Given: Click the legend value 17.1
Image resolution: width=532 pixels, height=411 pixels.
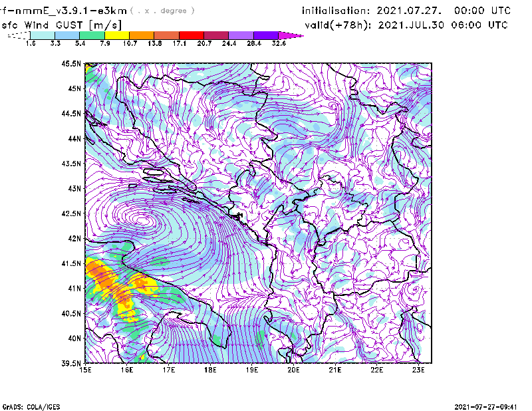Looking at the screenshot, I should coord(180,43).
